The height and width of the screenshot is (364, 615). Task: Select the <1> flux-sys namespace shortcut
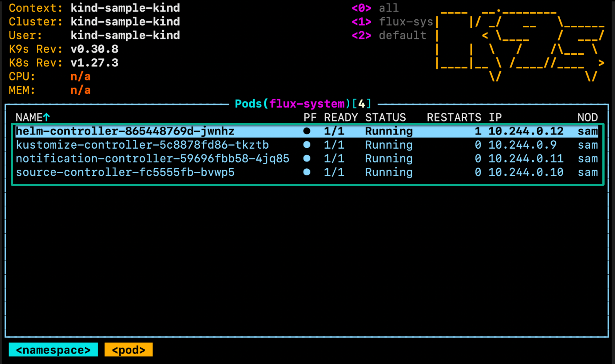(x=392, y=22)
